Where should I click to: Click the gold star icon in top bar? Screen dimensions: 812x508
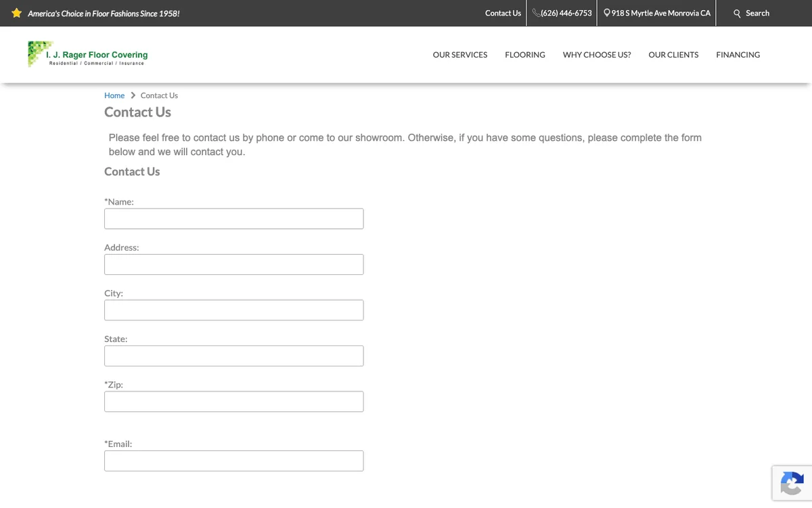(x=17, y=13)
